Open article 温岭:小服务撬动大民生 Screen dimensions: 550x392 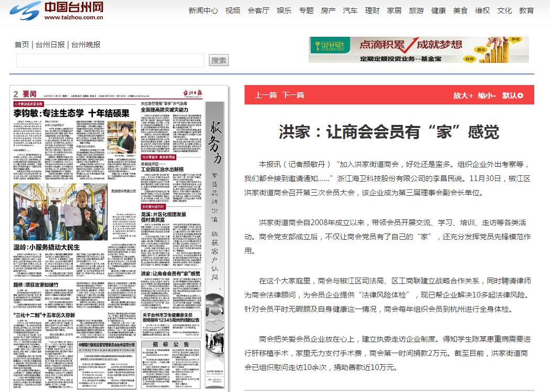point(47,247)
